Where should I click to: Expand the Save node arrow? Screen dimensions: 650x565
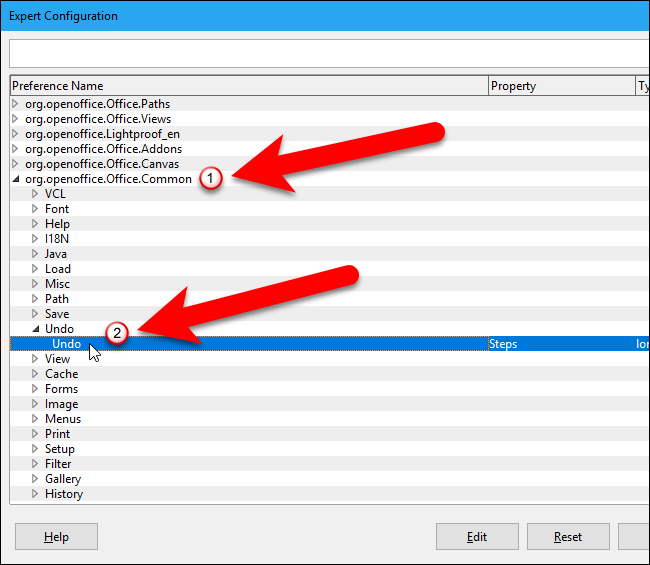(35, 314)
